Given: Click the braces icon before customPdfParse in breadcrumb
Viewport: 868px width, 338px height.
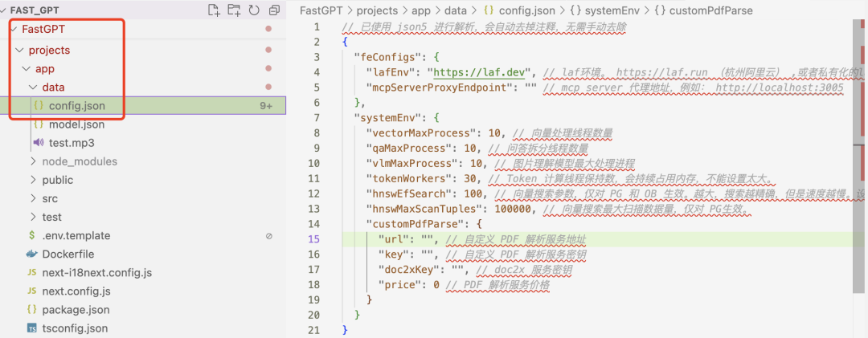Looking at the screenshot, I should [661, 10].
